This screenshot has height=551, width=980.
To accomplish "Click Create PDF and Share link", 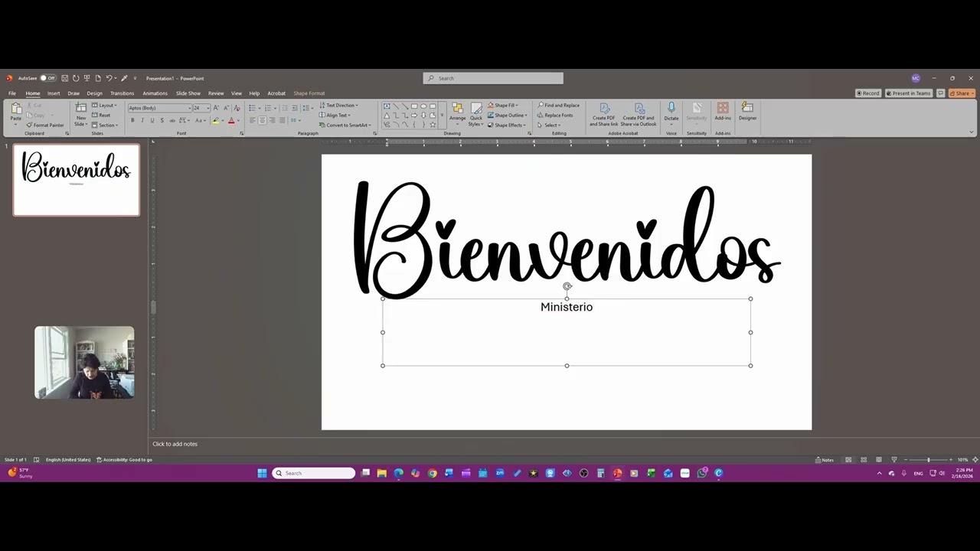I will coord(604,115).
